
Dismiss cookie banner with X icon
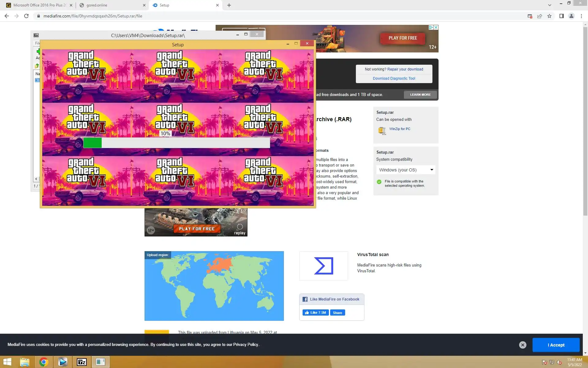[522, 345]
